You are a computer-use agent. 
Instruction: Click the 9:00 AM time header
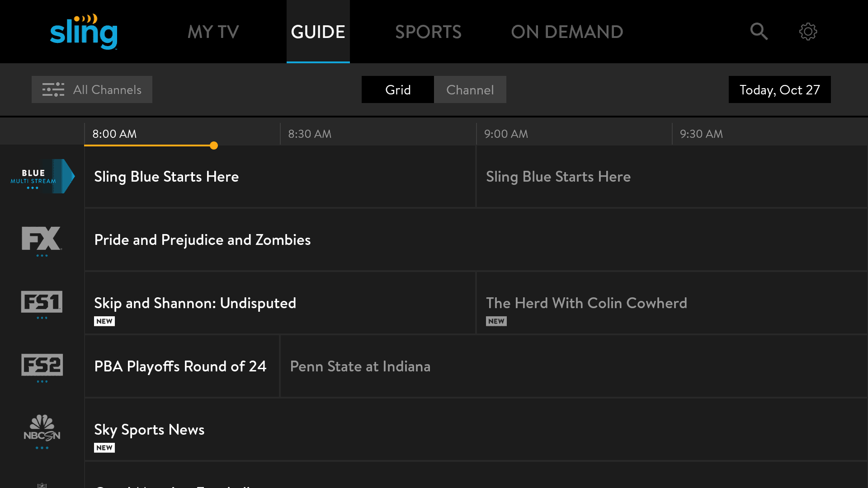click(x=506, y=134)
